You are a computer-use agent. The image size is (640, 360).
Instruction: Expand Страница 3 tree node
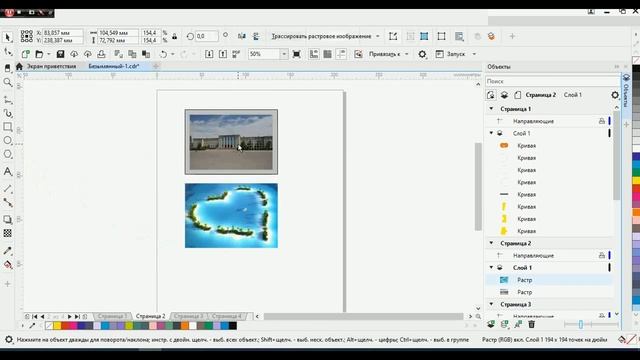(x=491, y=304)
